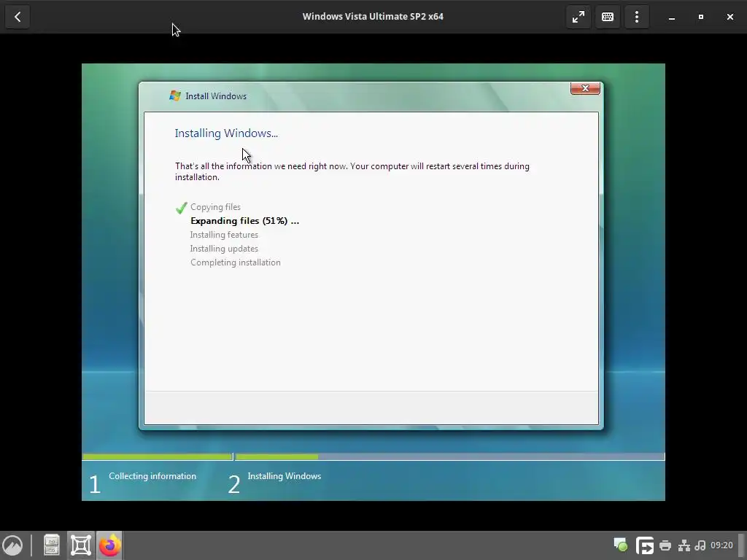
Task: Click 'Installing Windows' stage label at bottom
Action: (285, 475)
